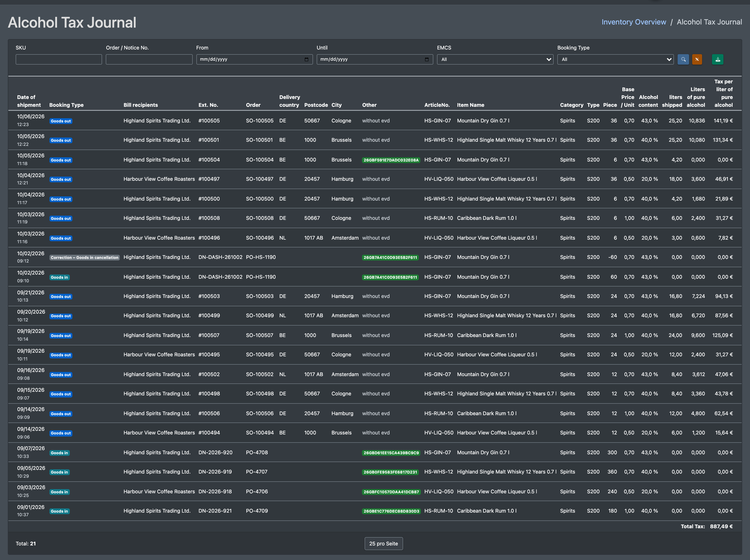This screenshot has height=560, width=750.
Task: Click the green export download button
Action: point(717,59)
